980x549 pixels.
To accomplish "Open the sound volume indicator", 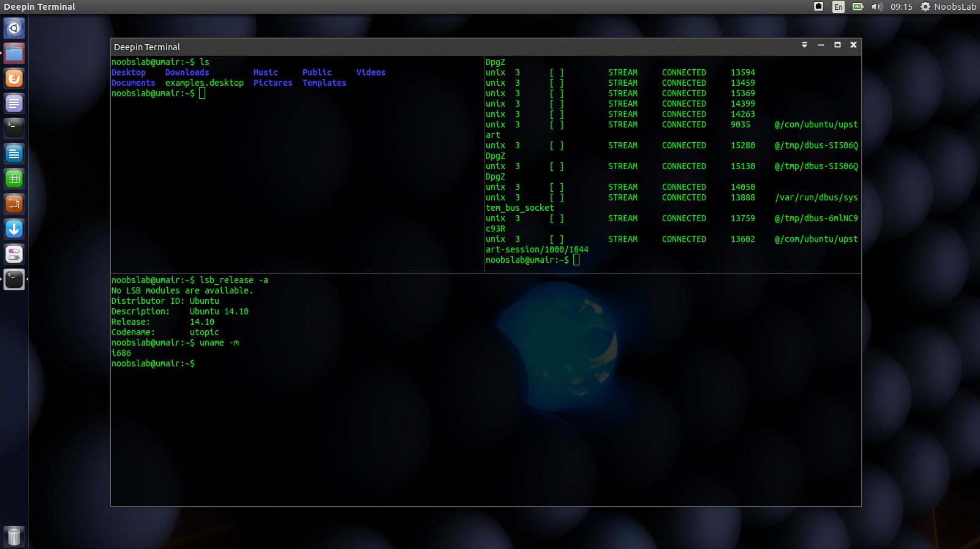I will tap(877, 7).
